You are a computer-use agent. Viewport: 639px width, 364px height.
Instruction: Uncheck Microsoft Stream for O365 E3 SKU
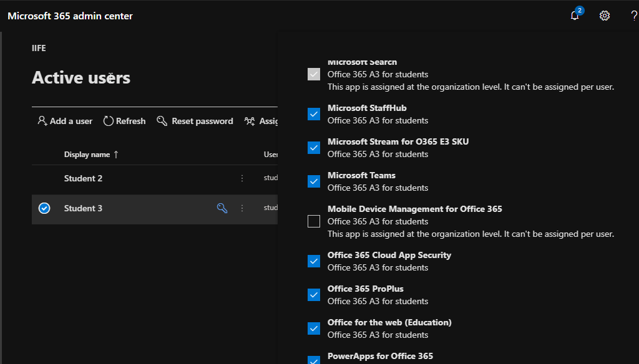tap(314, 147)
